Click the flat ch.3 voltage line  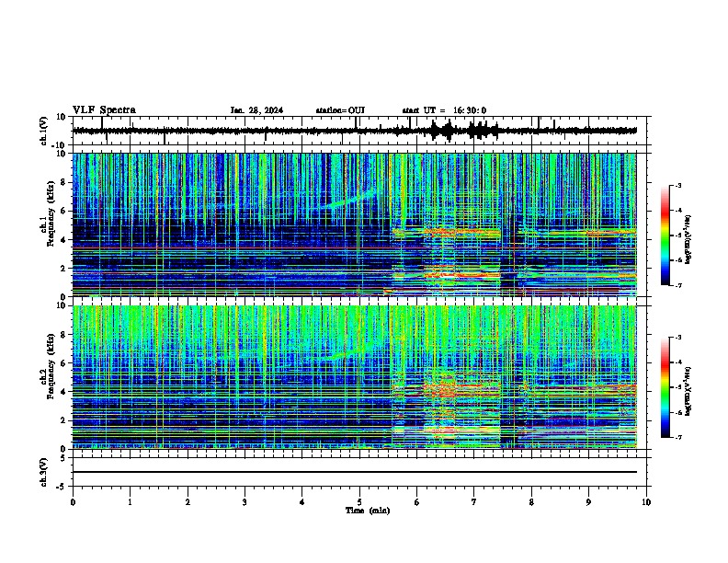point(355,472)
